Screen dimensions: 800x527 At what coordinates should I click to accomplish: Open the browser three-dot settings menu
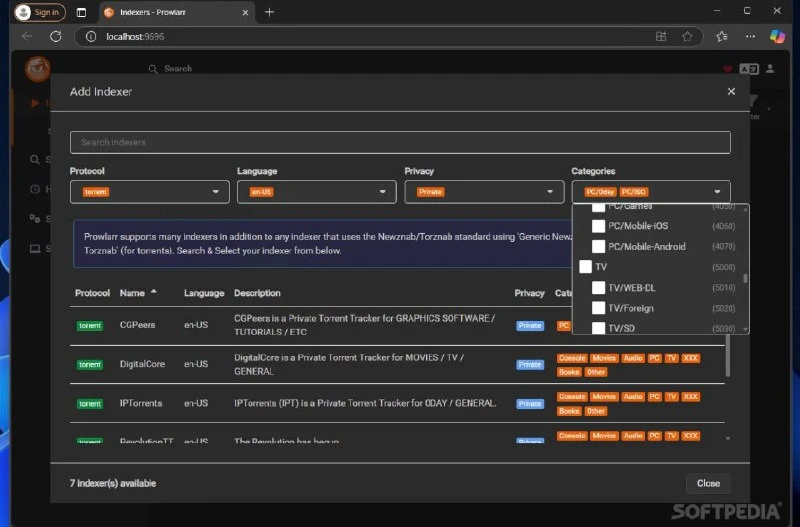[x=750, y=36]
